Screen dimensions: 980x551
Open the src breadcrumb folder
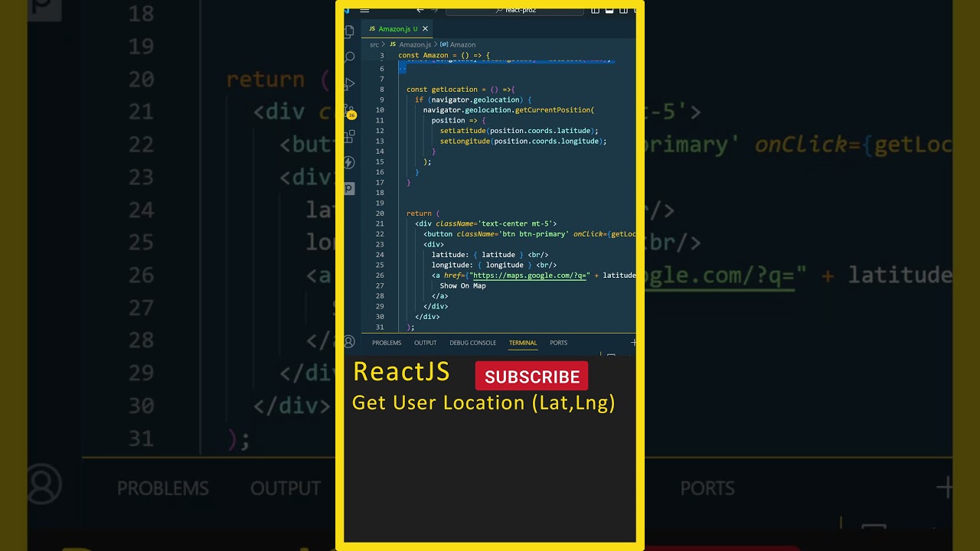tap(374, 44)
